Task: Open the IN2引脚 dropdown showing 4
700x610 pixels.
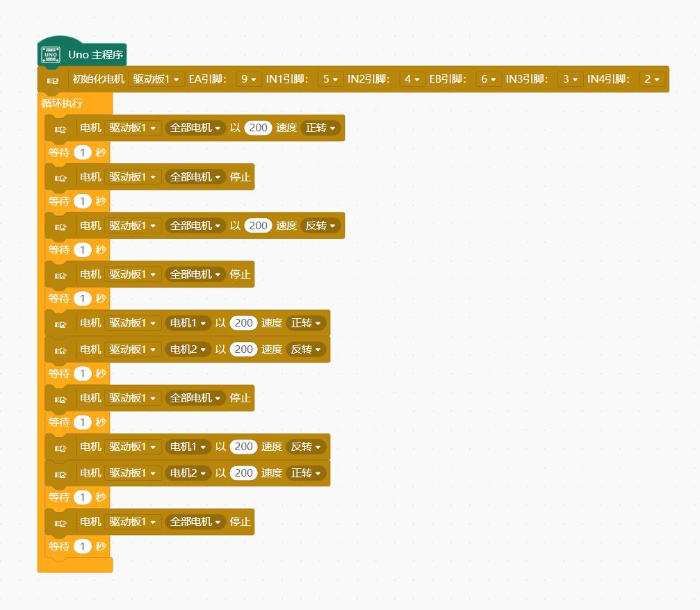Action: pos(412,79)
